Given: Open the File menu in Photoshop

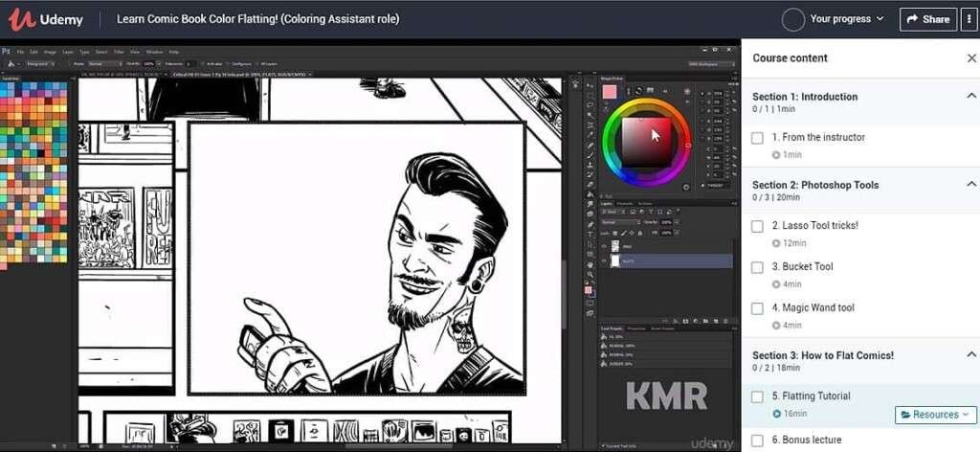Looking at the screenshot, I should click(x=20, y=52).
